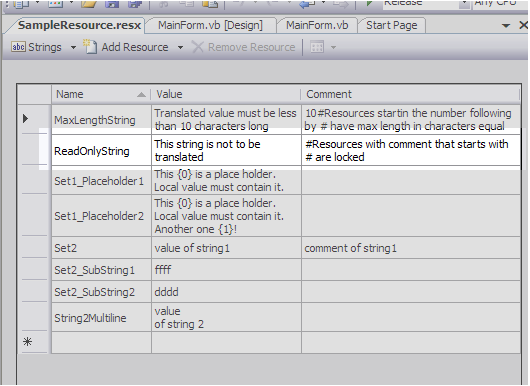Select the Set1_Placeholder1 name cell
The image size is (530, 386).
pyautogui.click(x=101, y=180)
